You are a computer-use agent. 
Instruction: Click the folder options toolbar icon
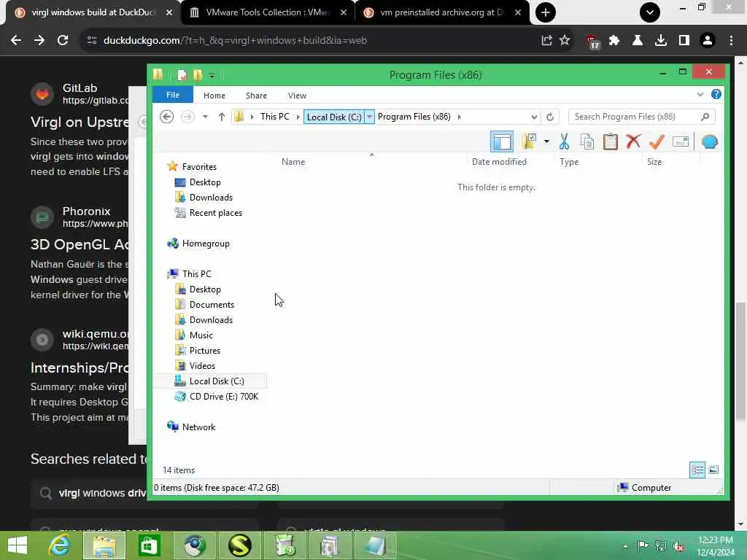point(530,141)
